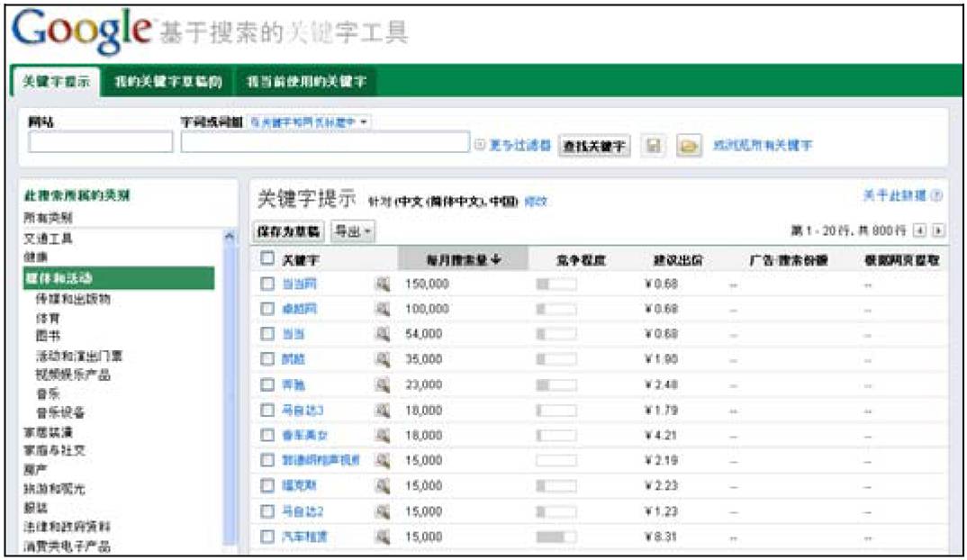Image resolution: width=967 pixels, height=560 pixels.
Task: Select the 法律和政府资料 category
Action: (67, 528)
